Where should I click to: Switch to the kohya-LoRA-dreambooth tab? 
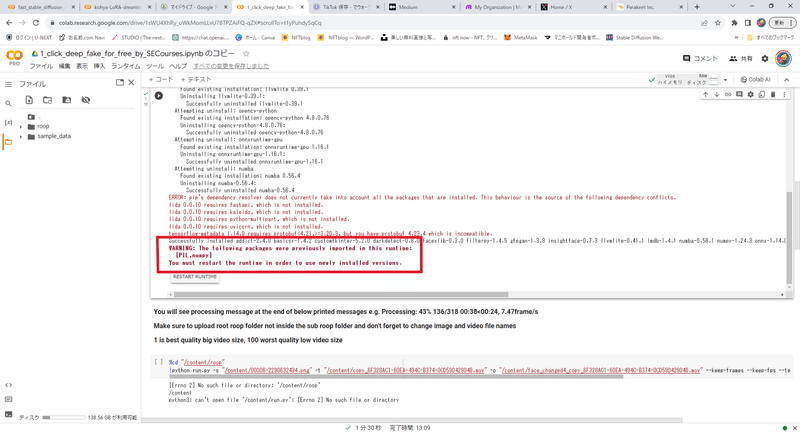coord(117,7)
